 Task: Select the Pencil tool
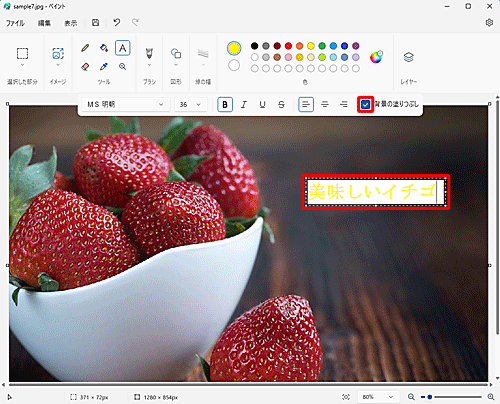click(x=85, y=48)
